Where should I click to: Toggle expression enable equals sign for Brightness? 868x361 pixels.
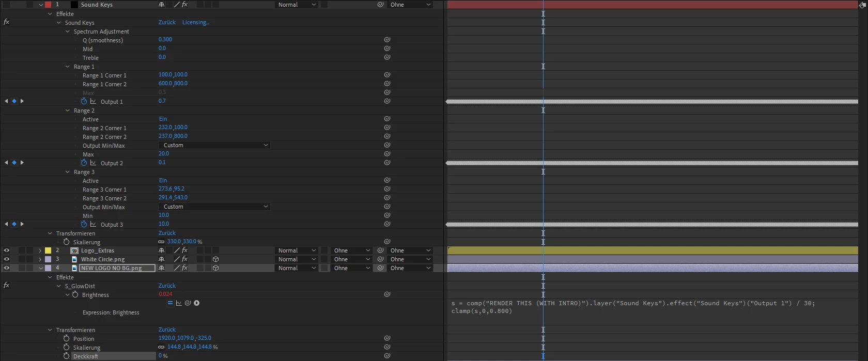click(x=170, y=303)
